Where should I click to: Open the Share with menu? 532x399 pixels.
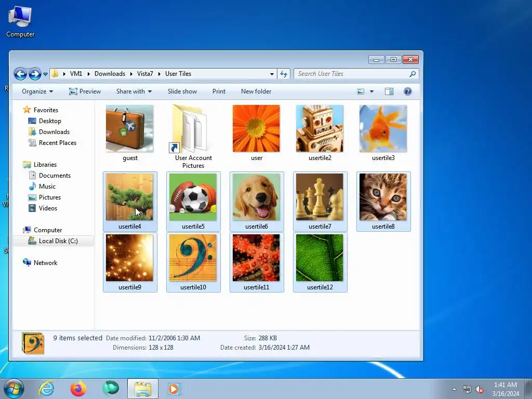coord(134,91)
